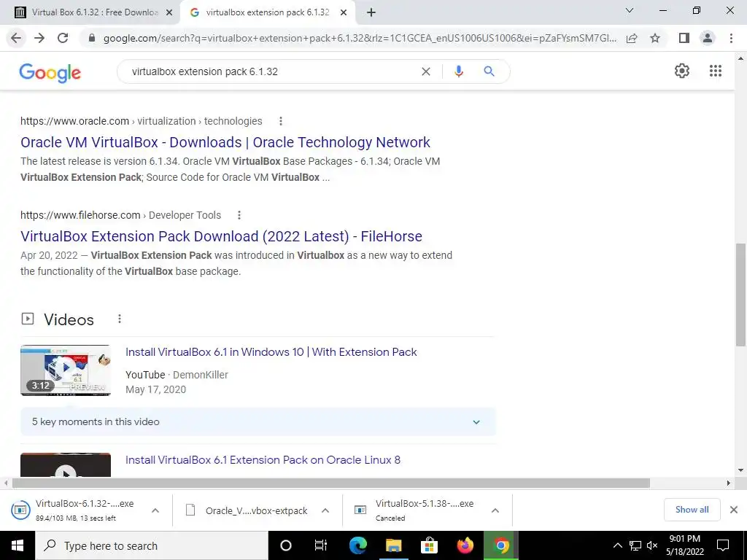Start voice search with the microphone

(459, 71)
